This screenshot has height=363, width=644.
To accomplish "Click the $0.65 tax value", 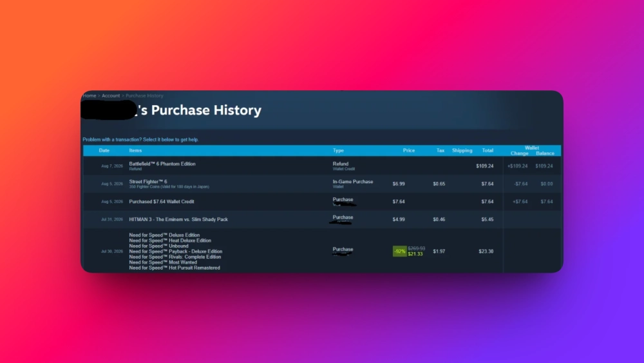I will tap(439, 184).
